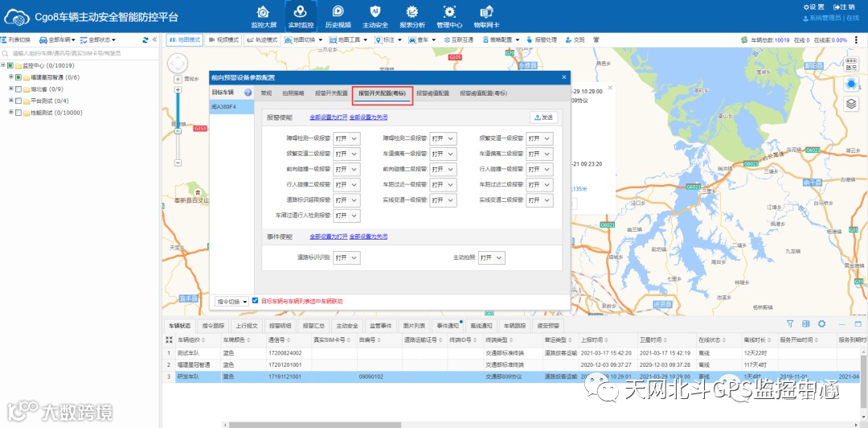This screenshot has height=428, width=868.
Task: Click the map zoom-out minus button
Action: tap(178, 163)
